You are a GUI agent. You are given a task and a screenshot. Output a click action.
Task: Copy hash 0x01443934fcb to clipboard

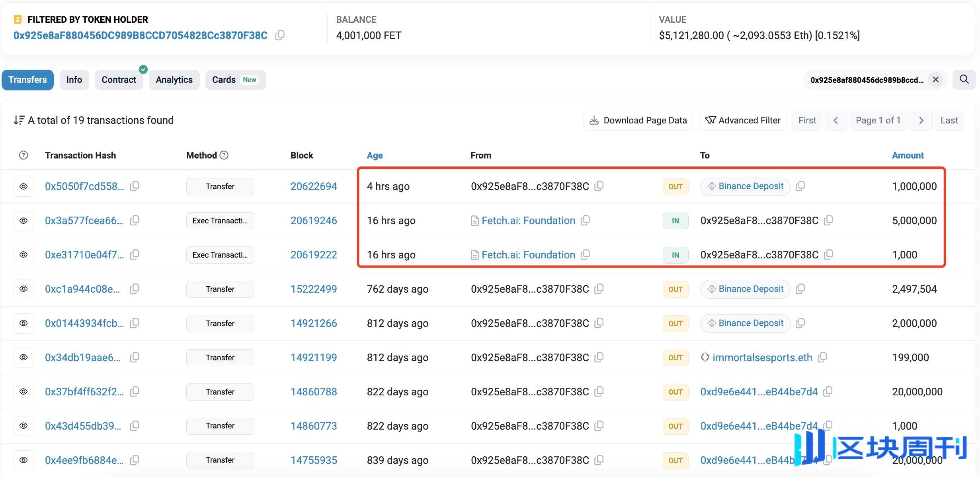(135, 323)
